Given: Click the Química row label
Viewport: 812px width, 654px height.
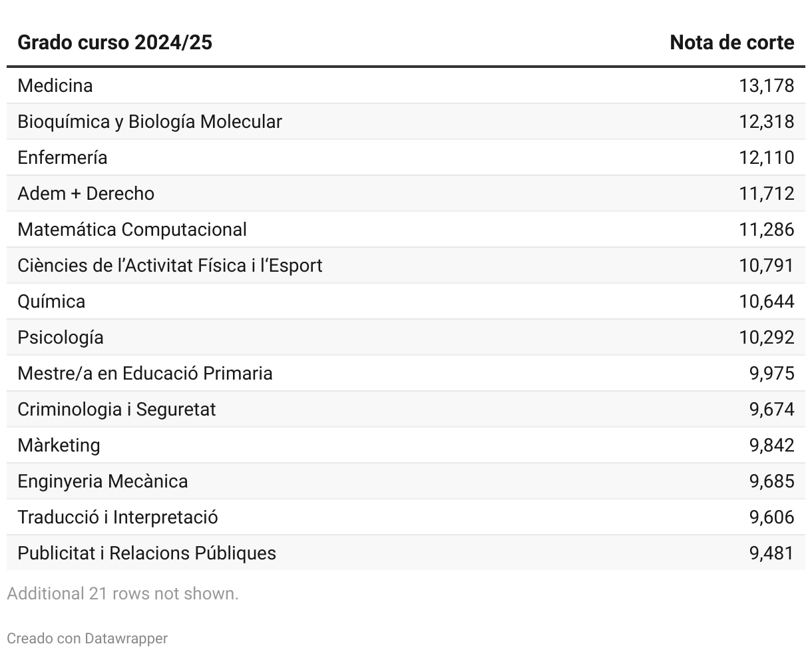Looking at the screenshot, I should (51, 301).
